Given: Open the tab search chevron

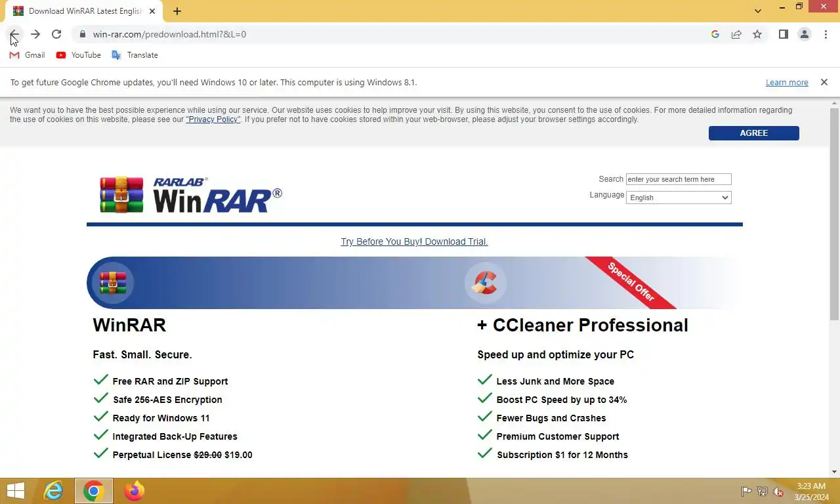Looking at the screenshot, I should [758, 11].
